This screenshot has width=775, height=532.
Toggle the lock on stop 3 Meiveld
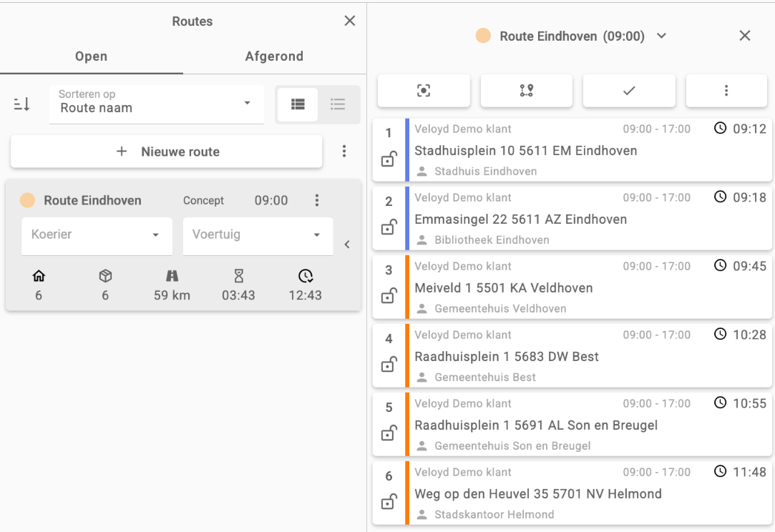(x=389, y=296)
